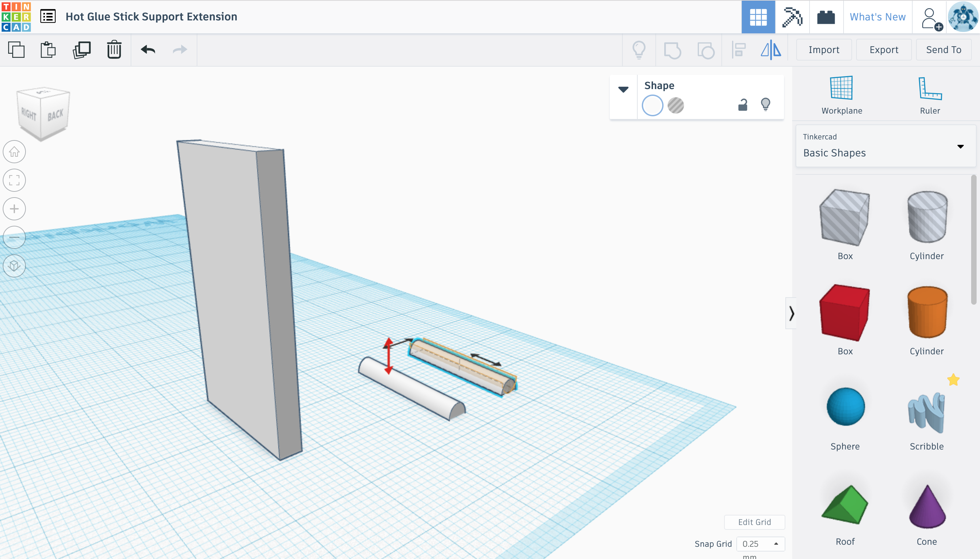Toggle shape visibility lightbulb in Shape panel
980x559 pixels.
coord(765,104)
